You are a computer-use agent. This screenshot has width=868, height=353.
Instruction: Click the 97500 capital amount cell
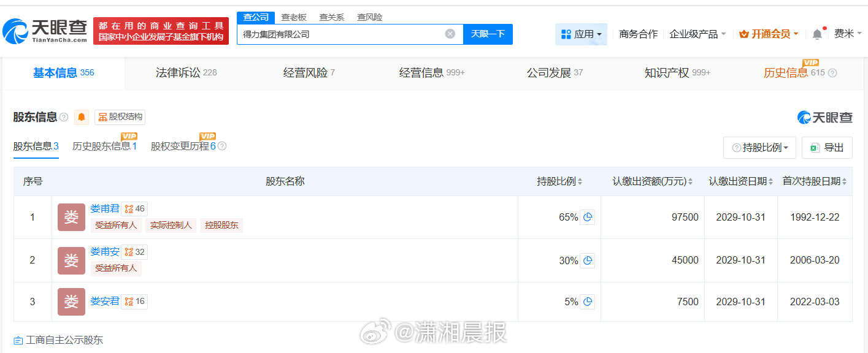[x=685, y=217]
